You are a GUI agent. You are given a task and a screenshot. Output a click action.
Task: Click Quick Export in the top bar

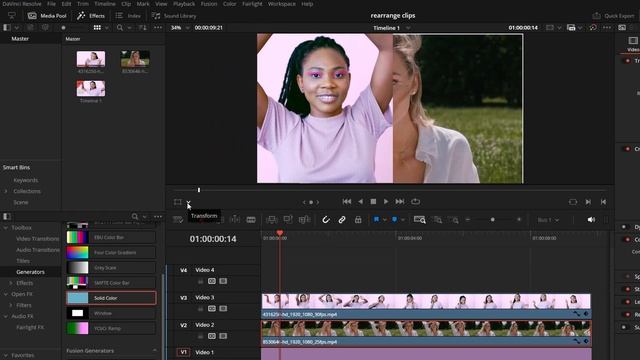pyautogui.click(x=613, y=16)
